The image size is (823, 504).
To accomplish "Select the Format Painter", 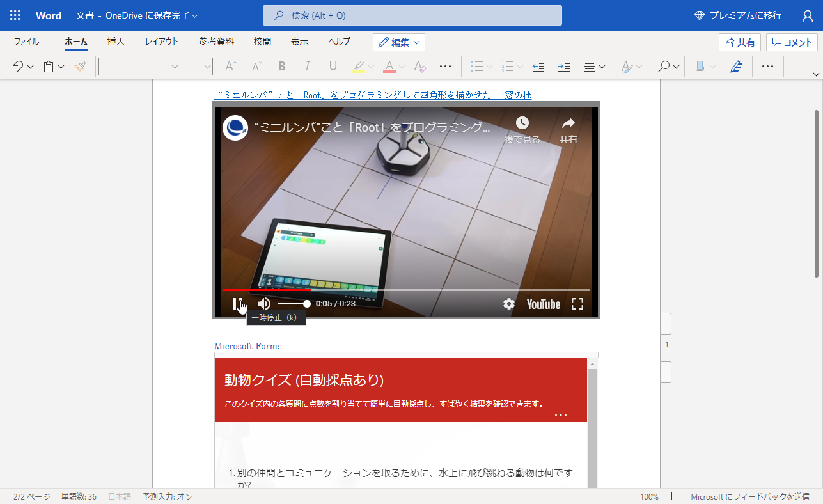I will 81,66.
